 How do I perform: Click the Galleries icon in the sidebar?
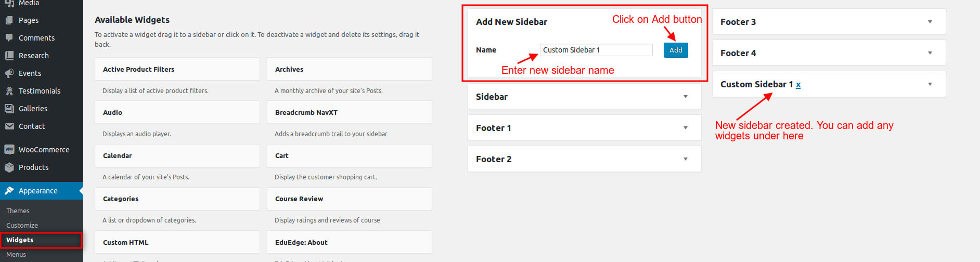click(x=9, y=109)
